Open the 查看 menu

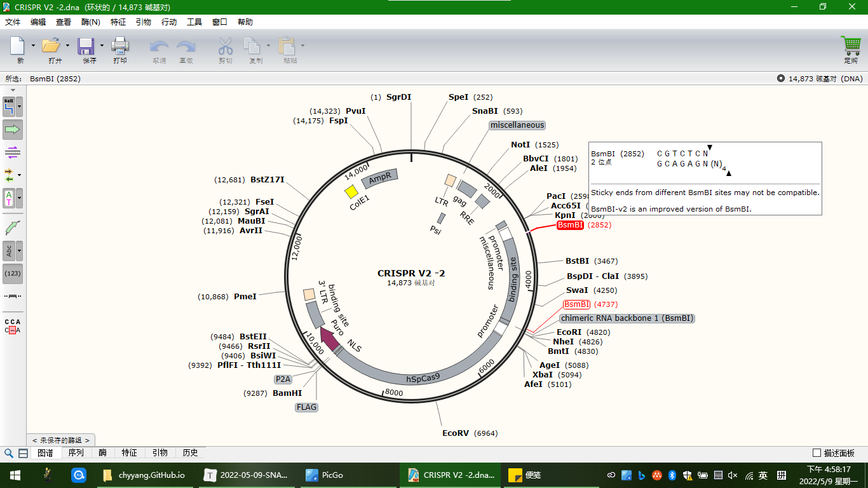[64, 22]
